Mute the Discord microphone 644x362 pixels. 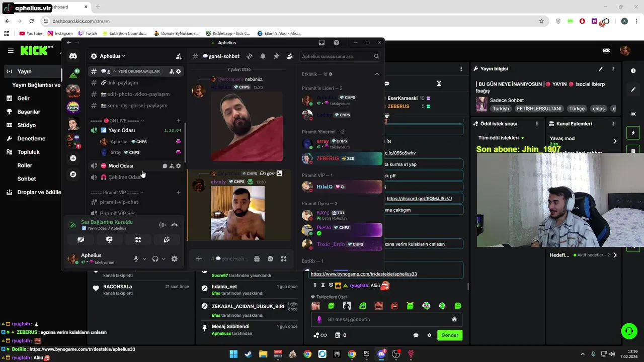click(x=136, y=259)
